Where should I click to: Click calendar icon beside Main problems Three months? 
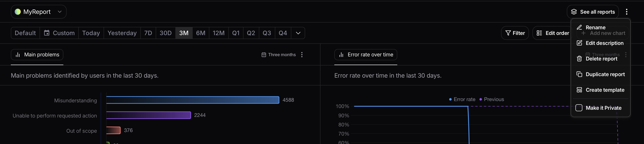tap(263, 55)
